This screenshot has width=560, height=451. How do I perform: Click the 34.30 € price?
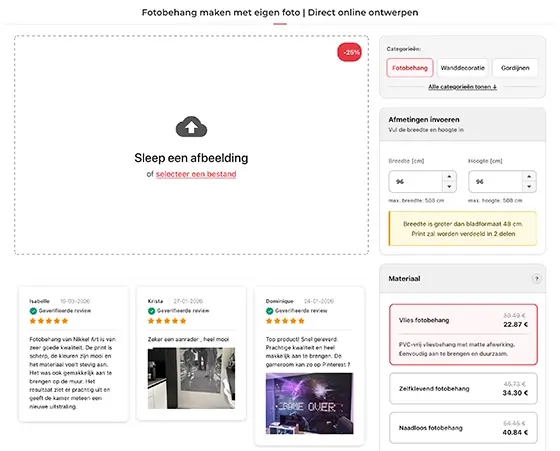pyautogui.click(x=515, y=393)
